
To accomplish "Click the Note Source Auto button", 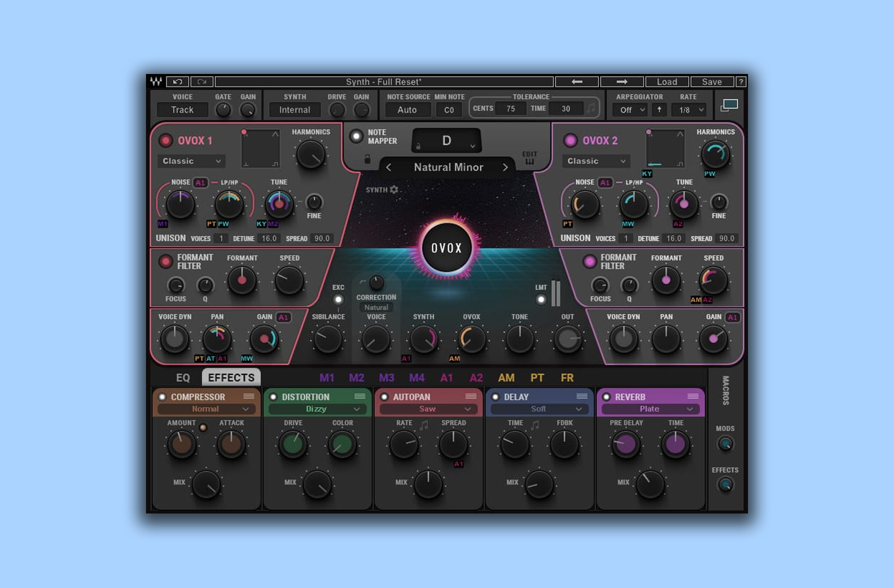I will [407, 110].
